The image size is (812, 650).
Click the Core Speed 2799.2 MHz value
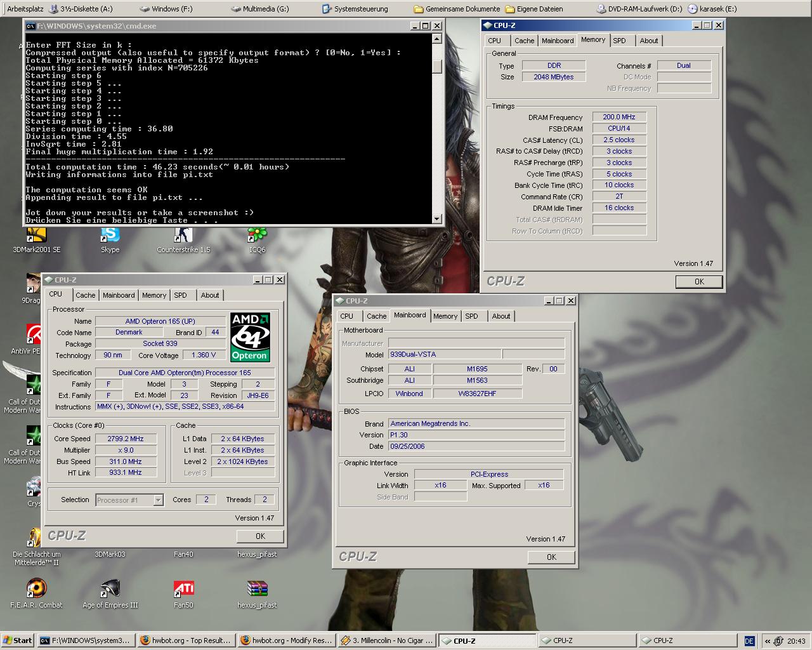[x=126, y=439]
